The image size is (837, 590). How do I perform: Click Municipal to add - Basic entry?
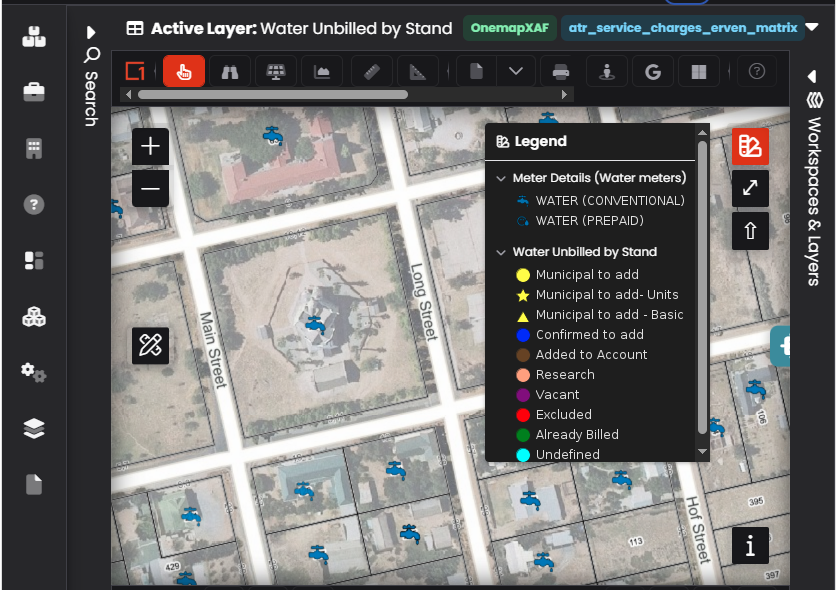coord(600,315)
